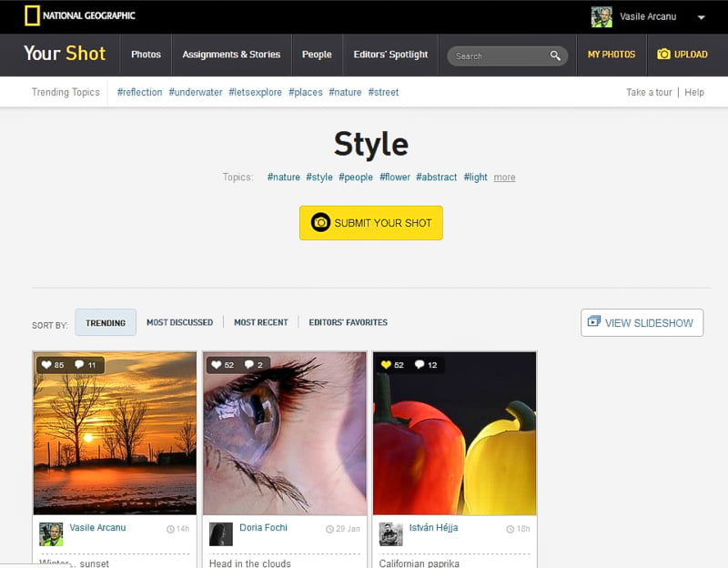
Task: Click the camera icon beside UPLOAD
Action: click(663, 55)
